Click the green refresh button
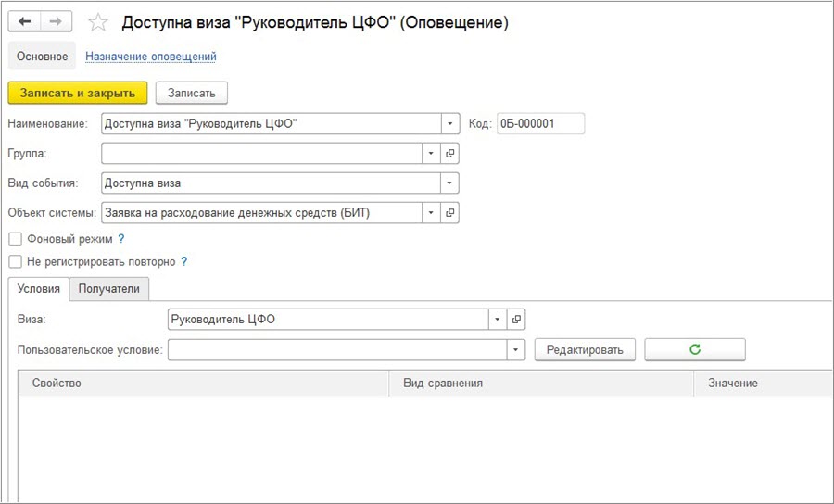The height and width of the screenshot is (504, 834). [694, 349]
